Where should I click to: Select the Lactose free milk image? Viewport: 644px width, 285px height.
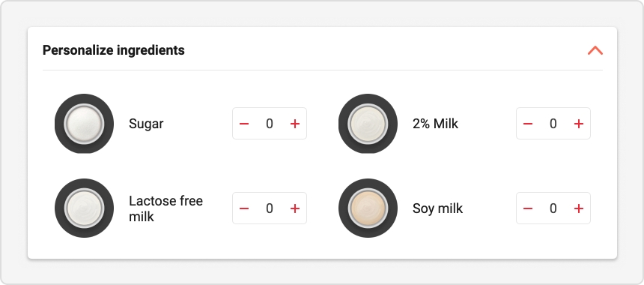84,208
